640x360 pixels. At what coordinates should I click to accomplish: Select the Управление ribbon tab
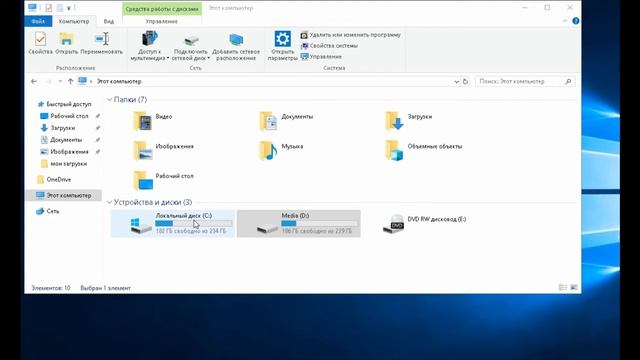click(161, 21)
